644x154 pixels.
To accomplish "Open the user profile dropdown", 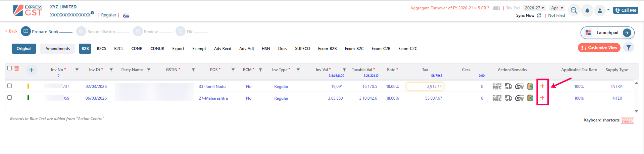I will pos(602,10).
